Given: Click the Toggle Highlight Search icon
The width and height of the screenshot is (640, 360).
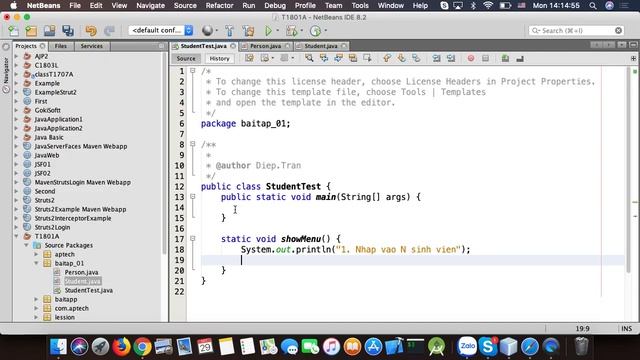Looking at the screenshot, I should tap(353, 58).
